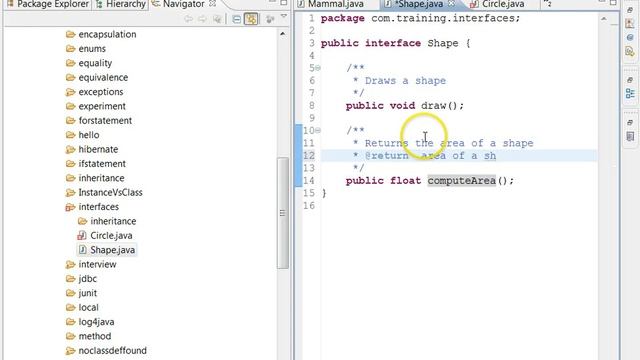Viewport: 640px width, 360px height.
Task: Click the hibernate folder icon
Action: point(70,149)
